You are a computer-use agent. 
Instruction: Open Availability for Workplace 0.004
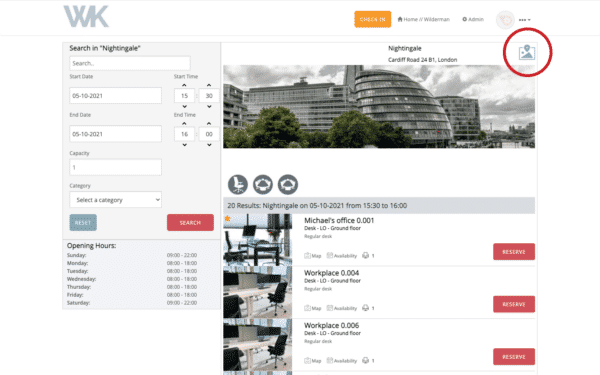coord(342,308)
